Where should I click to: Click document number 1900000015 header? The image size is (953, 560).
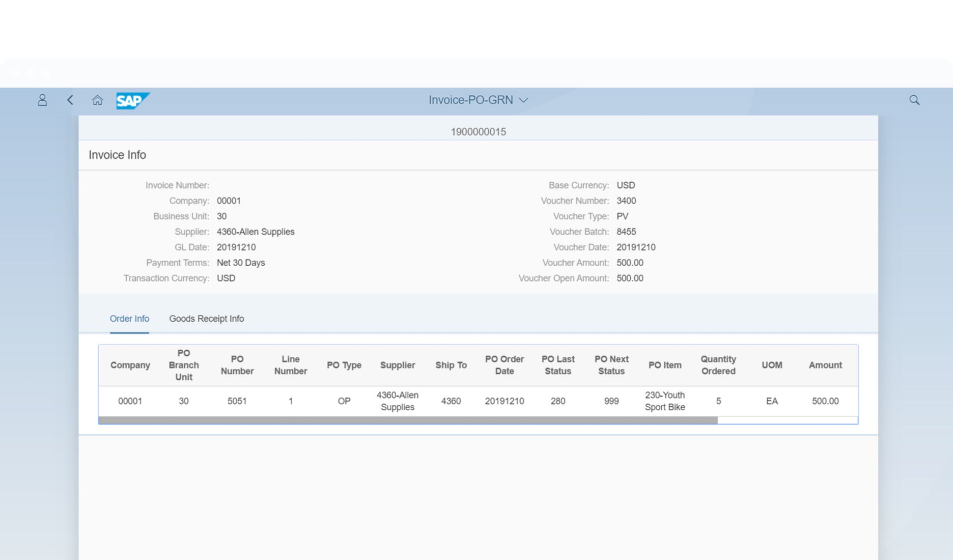478,131
